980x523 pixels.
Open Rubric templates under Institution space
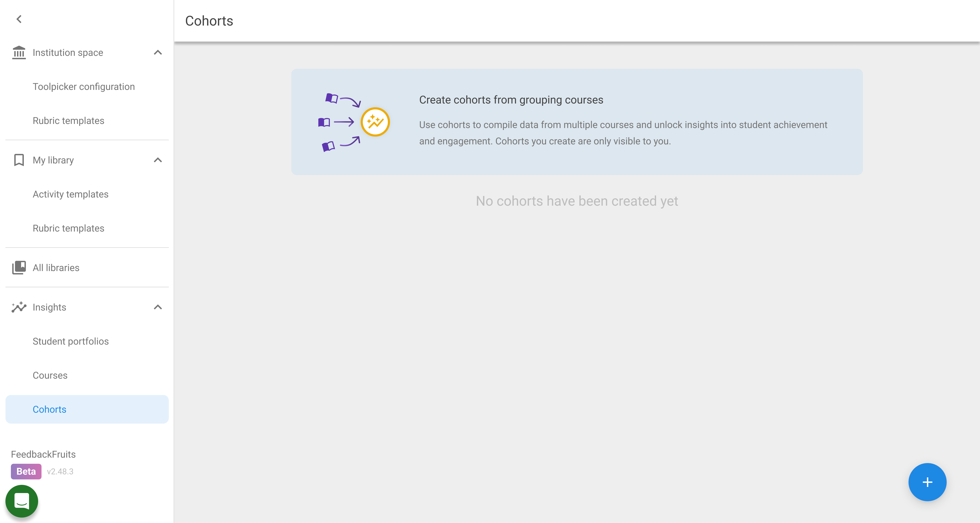pos(87,121)
